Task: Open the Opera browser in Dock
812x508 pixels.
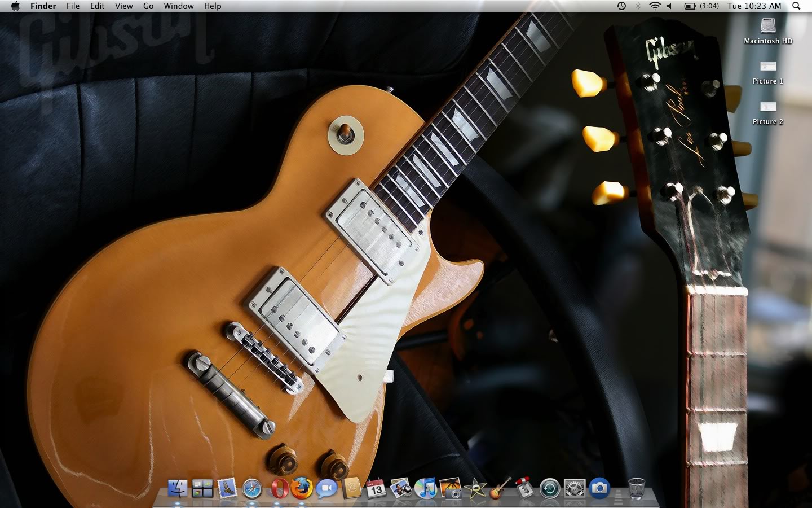Action: [279, 488]
